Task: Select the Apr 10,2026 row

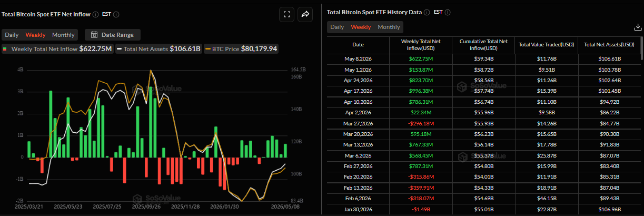Action: [x=483, y=103]
